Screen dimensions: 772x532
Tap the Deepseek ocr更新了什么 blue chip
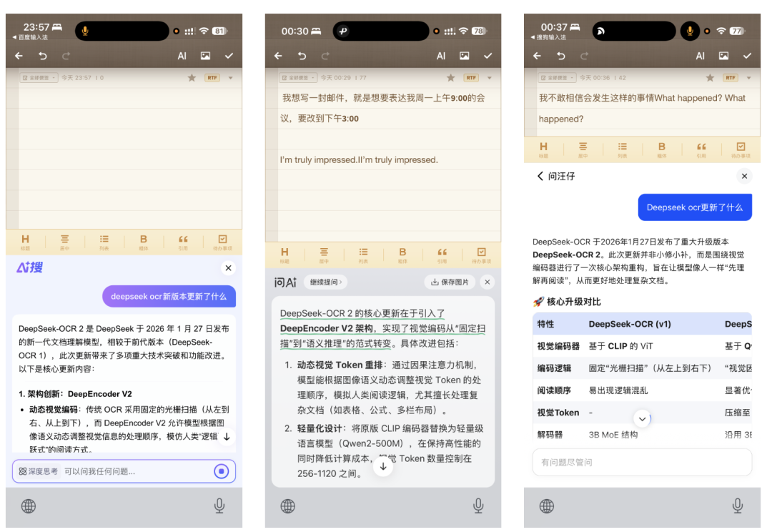click(x=695, y=207)
